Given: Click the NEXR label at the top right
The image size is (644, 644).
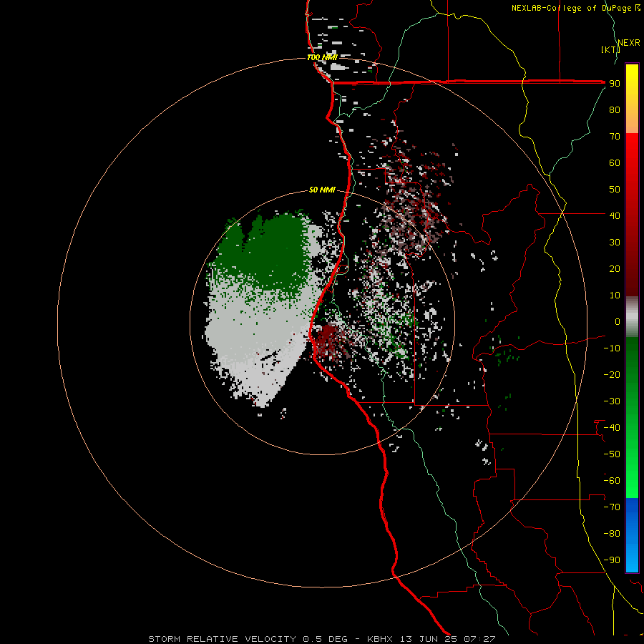Looking at the screenshot, I should point(629,43).
